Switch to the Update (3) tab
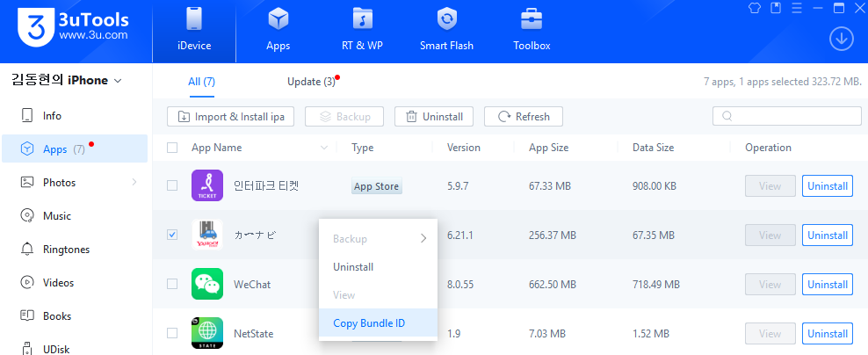 [311, 82]
